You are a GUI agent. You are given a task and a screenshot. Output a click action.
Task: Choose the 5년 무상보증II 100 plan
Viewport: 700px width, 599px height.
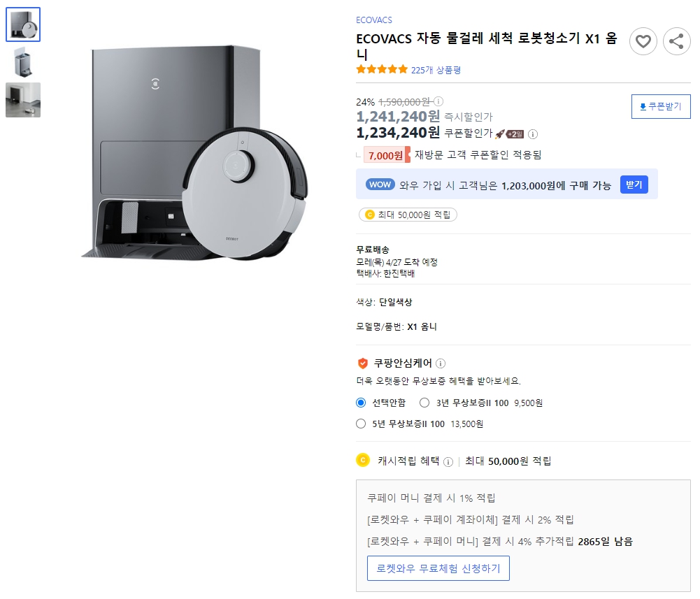pyautogui.click(x=361, y=424)
